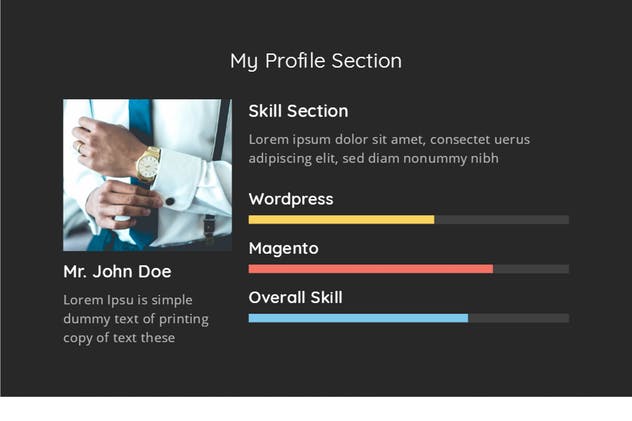The width and height of the screenshot is (632, 421).
Task: Click the "My Profile Section" heading
Action: coord(316,61)
